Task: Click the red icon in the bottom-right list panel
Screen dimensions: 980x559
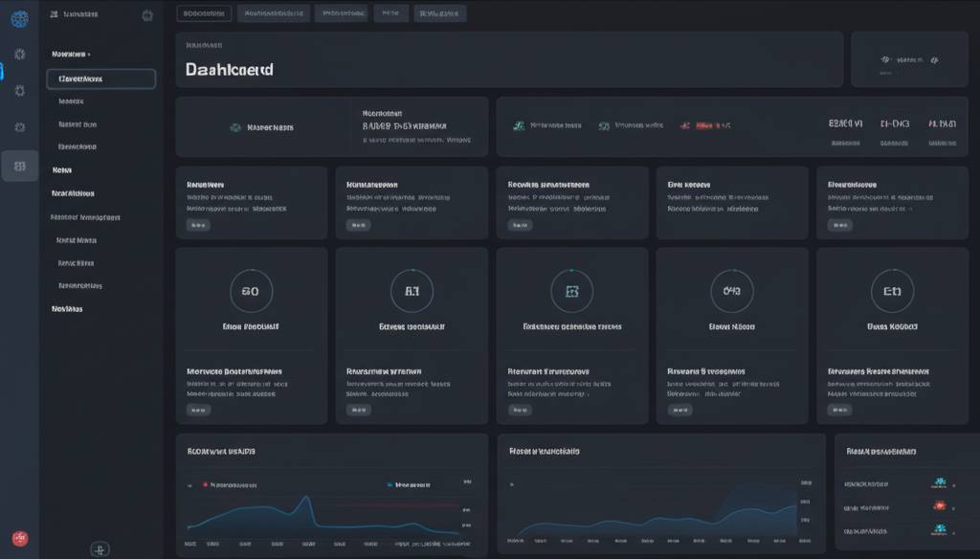Action: tap(939, 506)
